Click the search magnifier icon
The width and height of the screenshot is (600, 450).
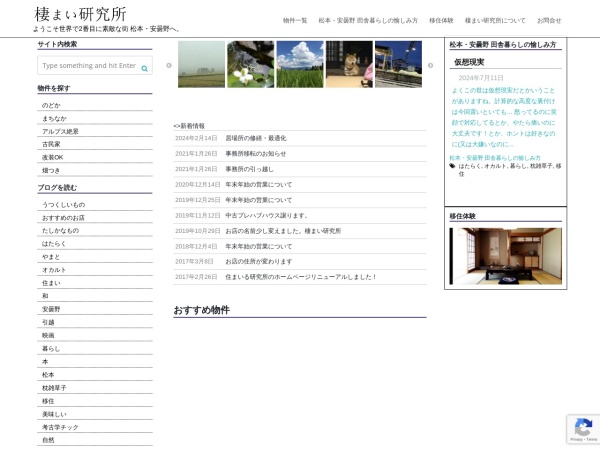145,68
